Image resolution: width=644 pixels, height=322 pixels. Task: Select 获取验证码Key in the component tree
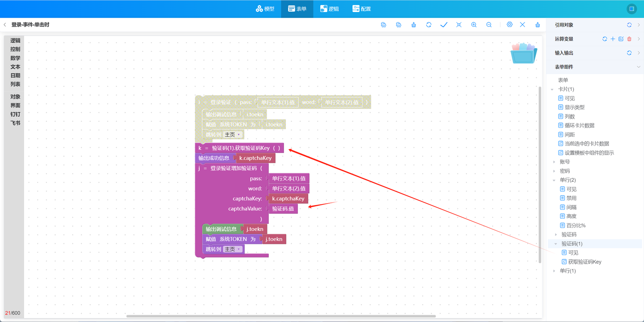tap(584, 262)
